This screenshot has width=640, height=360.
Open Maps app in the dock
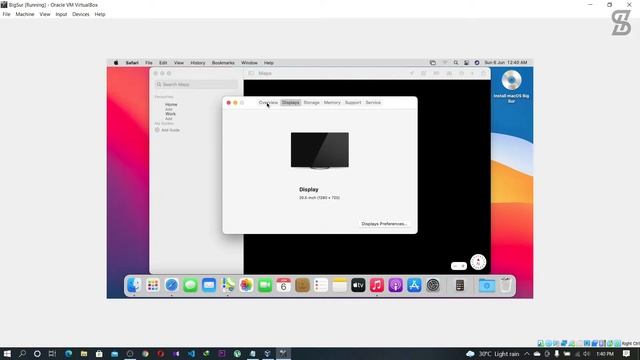pos(228,285)
